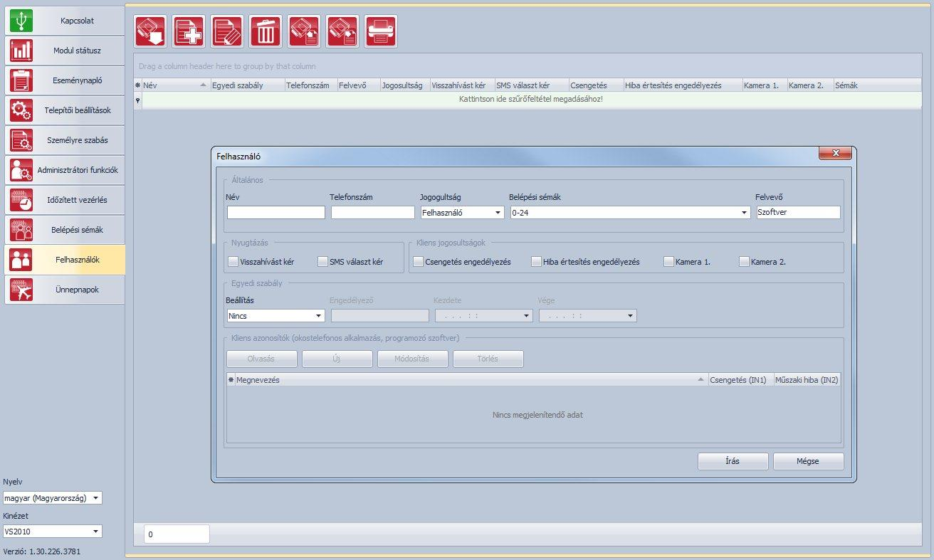Click the file-to-module import icon with down arrow
Image resolution: width=934 pixels, height=560 pixels.
(x=342, y=31)
